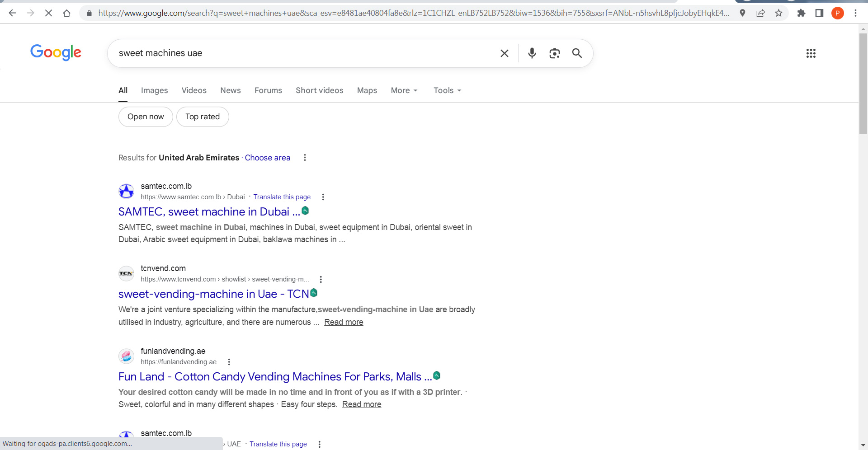The image size is (868, 450).
Task: Open options next to Choose area
Action: tap(305, 158)
